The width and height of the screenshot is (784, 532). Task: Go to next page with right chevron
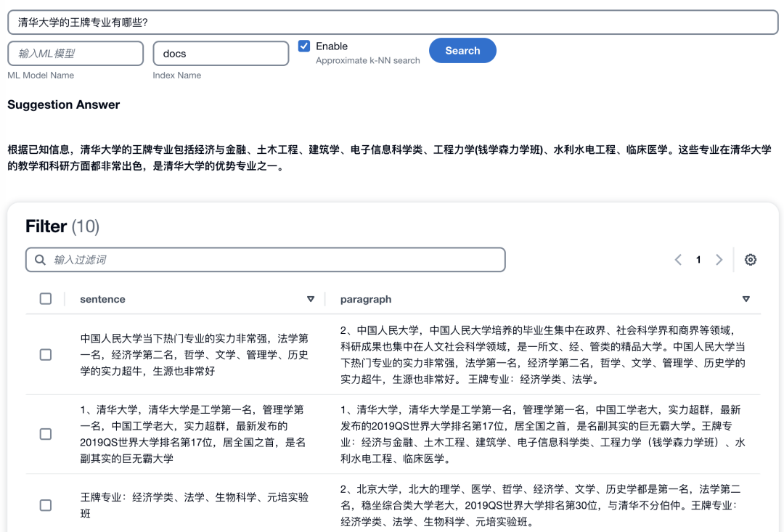click(719, 260)
